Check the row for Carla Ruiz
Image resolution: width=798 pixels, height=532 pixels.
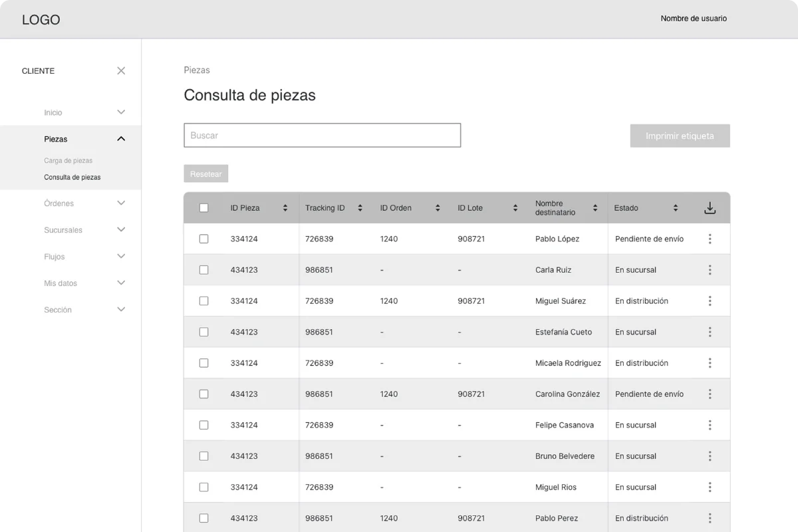204,270
